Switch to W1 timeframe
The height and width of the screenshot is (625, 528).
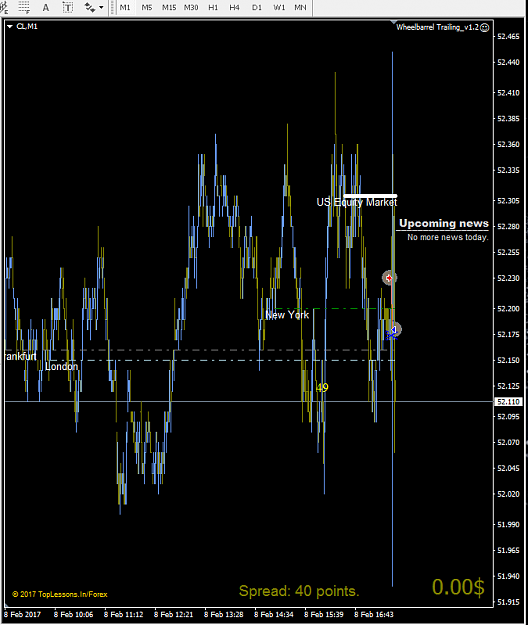(279, 7)
